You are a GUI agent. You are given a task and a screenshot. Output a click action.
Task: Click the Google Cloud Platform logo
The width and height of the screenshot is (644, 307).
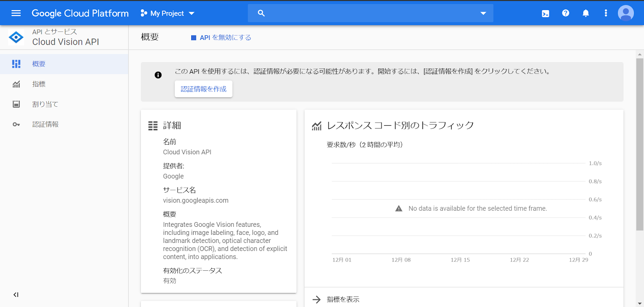click(x=80, y=13)
